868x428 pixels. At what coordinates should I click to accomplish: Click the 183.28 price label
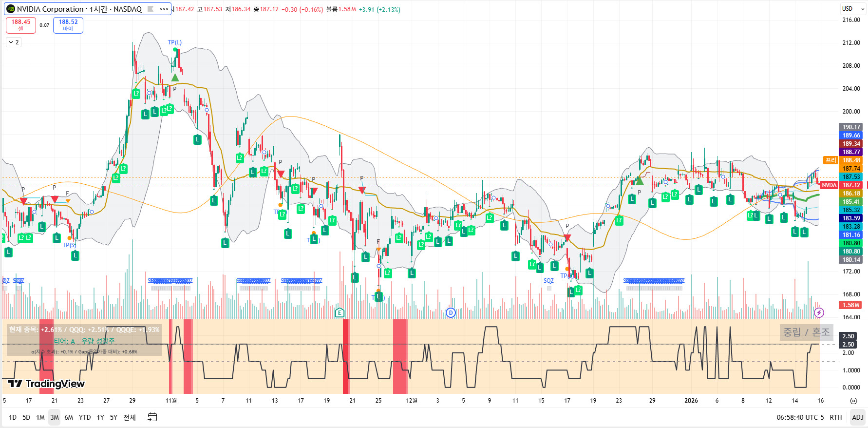[851, 227]
